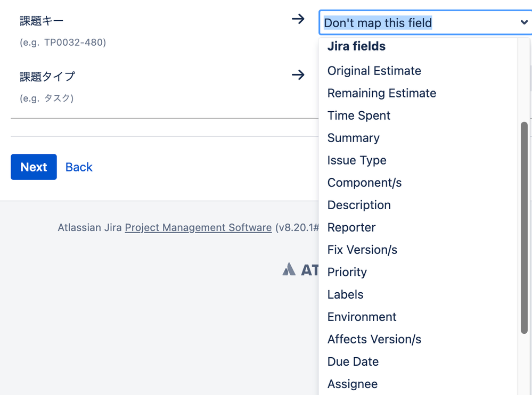Open the Project Management Software link
The width and height of the screenshot is (532, 395).
198,227
